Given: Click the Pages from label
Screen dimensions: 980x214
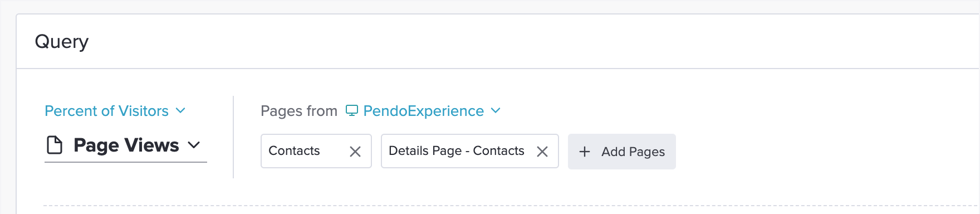Looking at the screenshot, I should (x=299, y=111).
